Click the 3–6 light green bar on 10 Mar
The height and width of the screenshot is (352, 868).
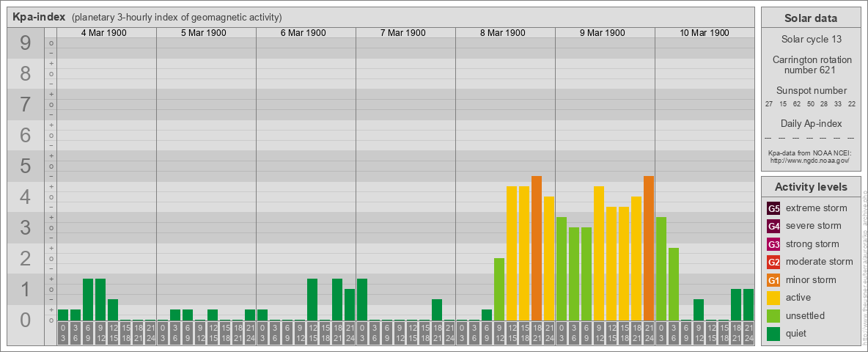coord(674,285)
